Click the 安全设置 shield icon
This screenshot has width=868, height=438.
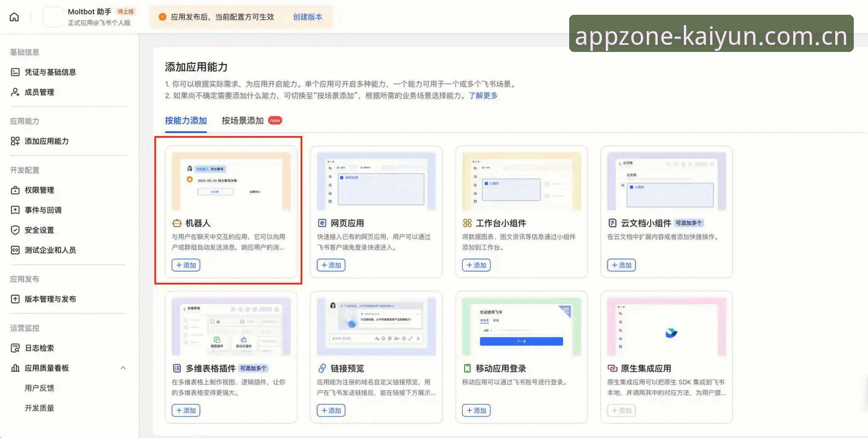[15, 230]
